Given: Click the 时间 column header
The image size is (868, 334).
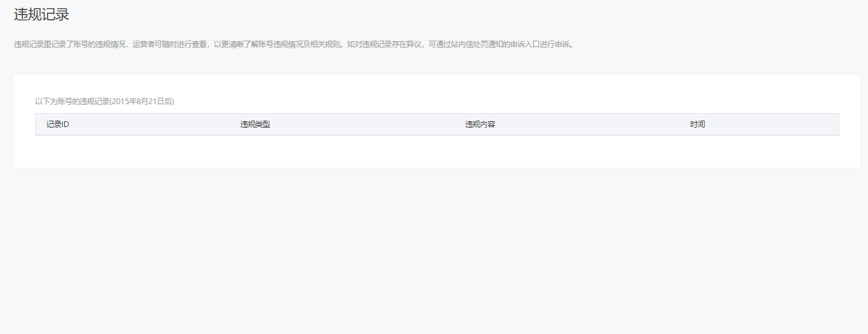Looking at the screenshot, I should (698, 124).
